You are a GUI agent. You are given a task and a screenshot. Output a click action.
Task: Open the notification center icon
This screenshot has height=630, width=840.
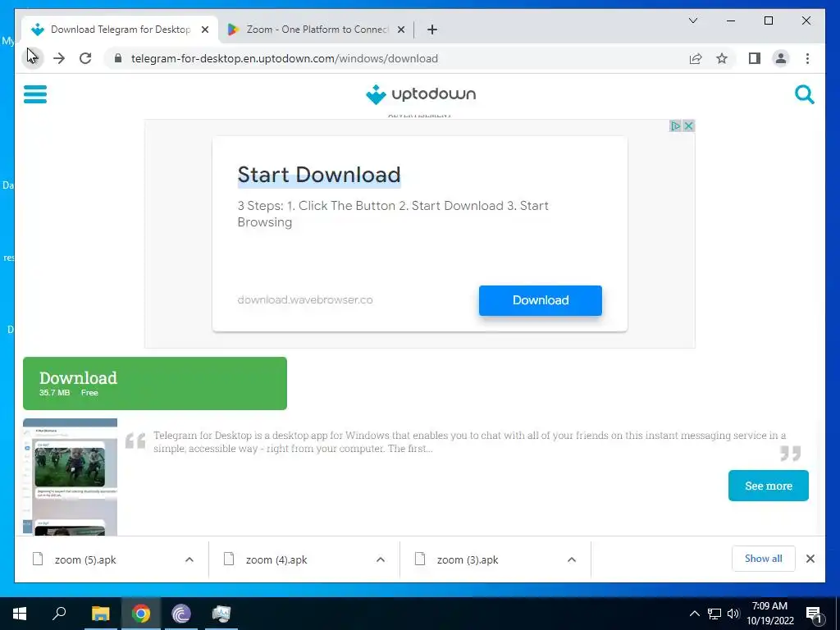pyautogui.click(x=814, y=614)
